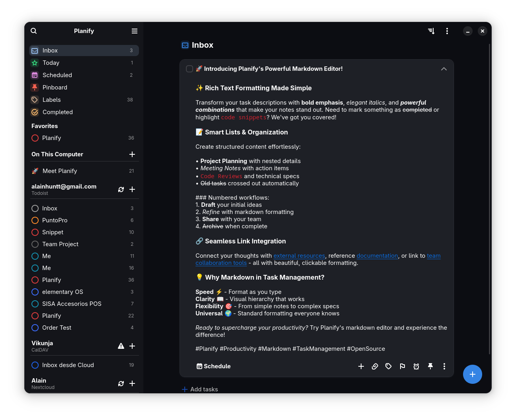Sync the alainhuntt@gmail.com Todoist account

(x=121, y=189)
